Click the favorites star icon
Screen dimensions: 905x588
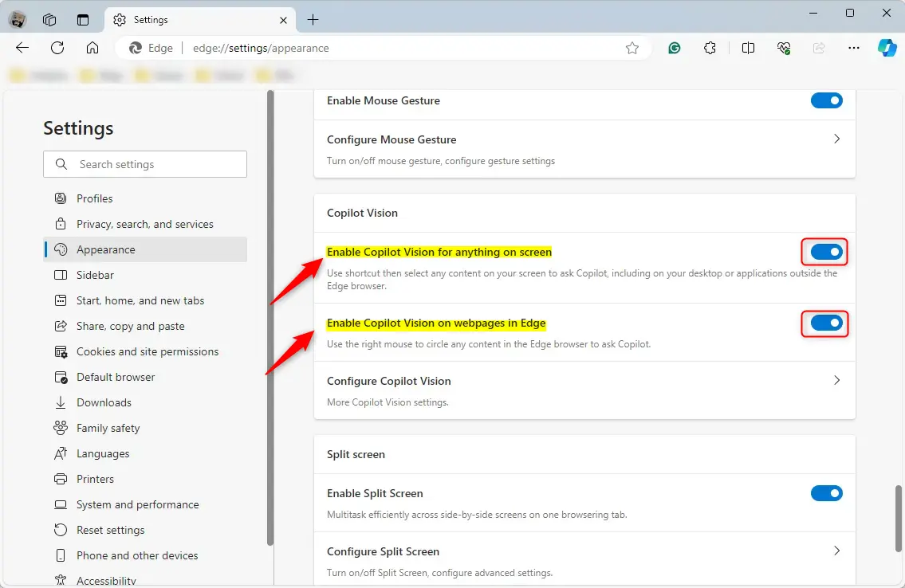632,48
